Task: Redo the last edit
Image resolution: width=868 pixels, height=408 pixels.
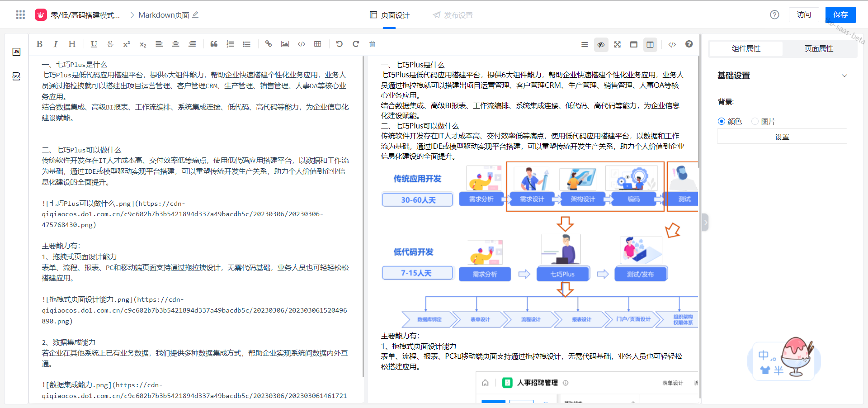Action: click(x=356, y=44)
